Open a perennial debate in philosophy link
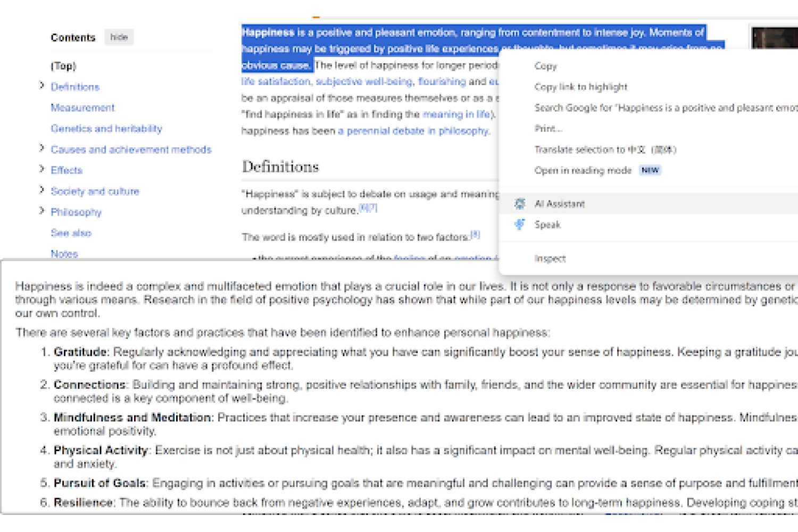This screenshot has width=798, height=532. pyautogui.click(x=413, y=131)
